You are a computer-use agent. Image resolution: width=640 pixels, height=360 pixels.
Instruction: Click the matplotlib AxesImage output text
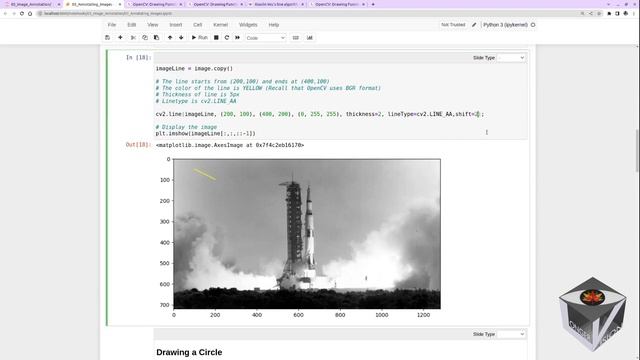pos(230,145)
